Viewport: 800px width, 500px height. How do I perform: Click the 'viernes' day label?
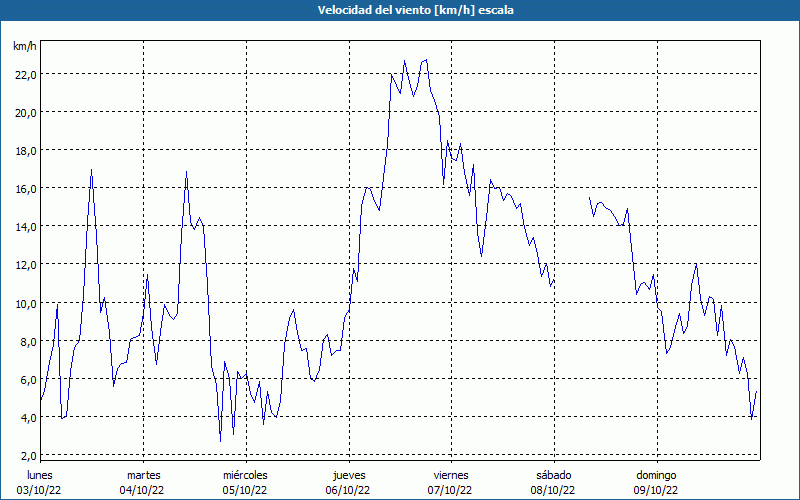coord(451,475)
